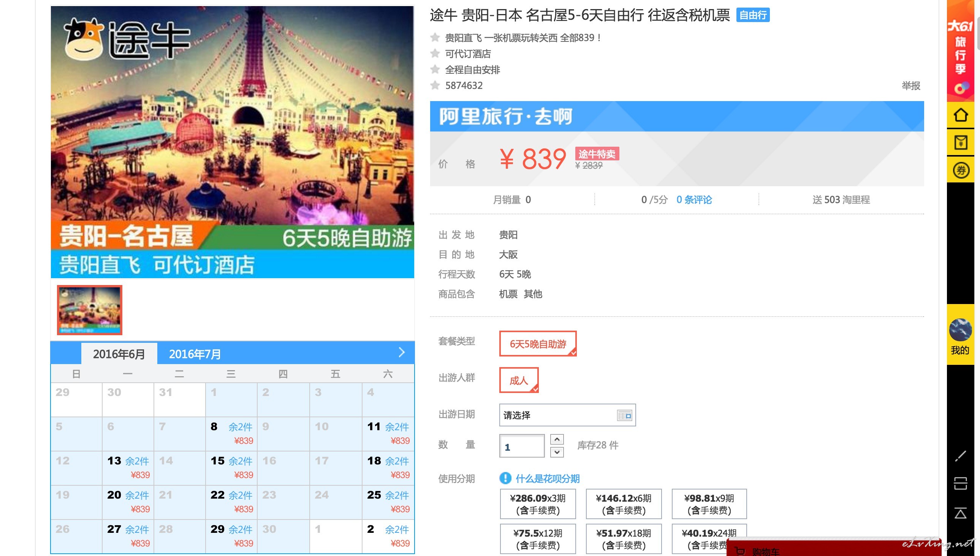The height and width of the screenshot is (556, 980).
Task: Open the scan code icon in sidebar
Action: coord(960,483)
